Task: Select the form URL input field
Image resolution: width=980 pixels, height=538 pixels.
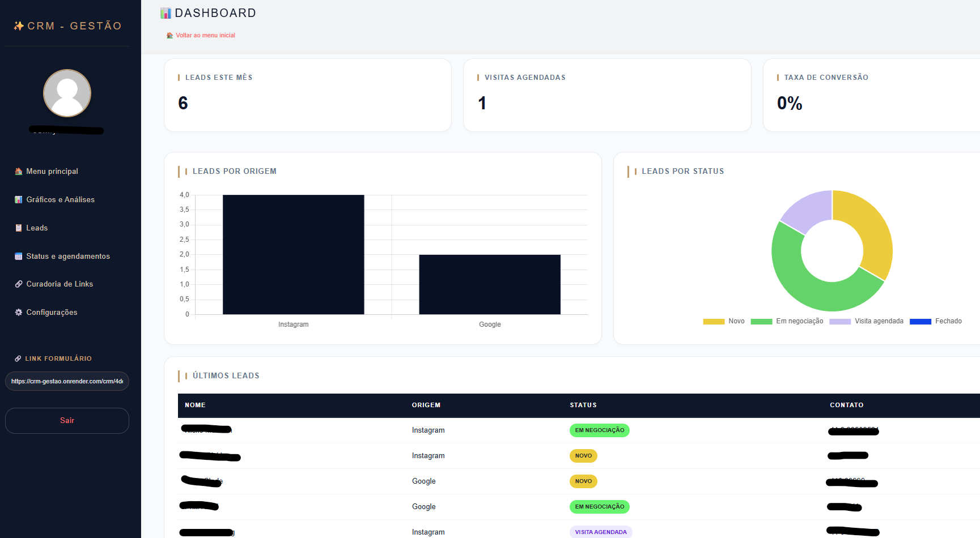Action: pyautogui.click(x=67, y=381)
